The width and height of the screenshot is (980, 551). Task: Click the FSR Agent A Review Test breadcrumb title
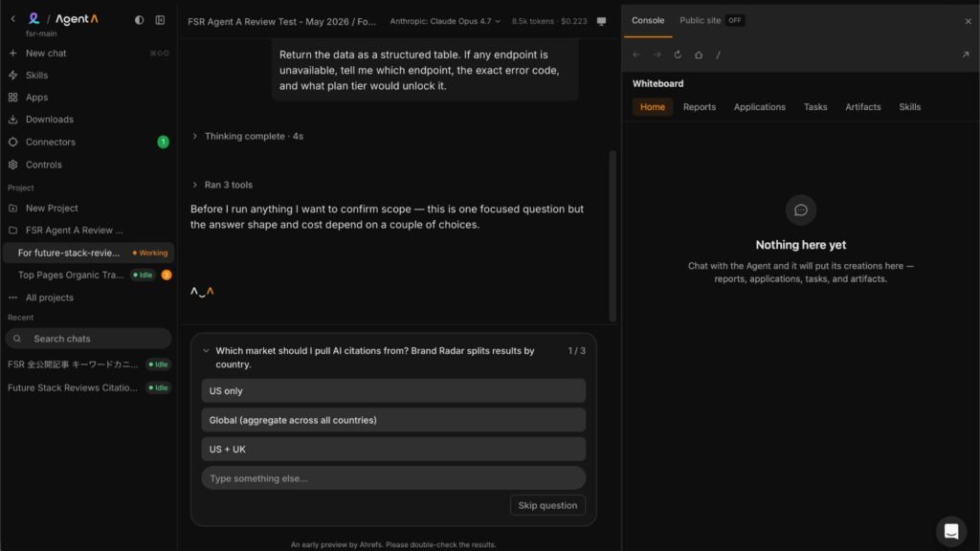(282, 21)
